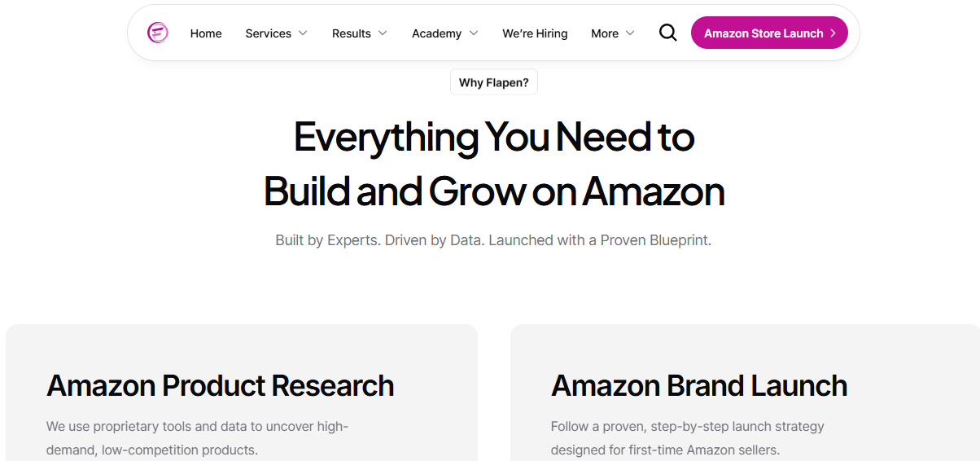The image size is (980, 461).
Task: Click the Flapen logo icon
Action: pyautogui.click(x=158, y=33)
